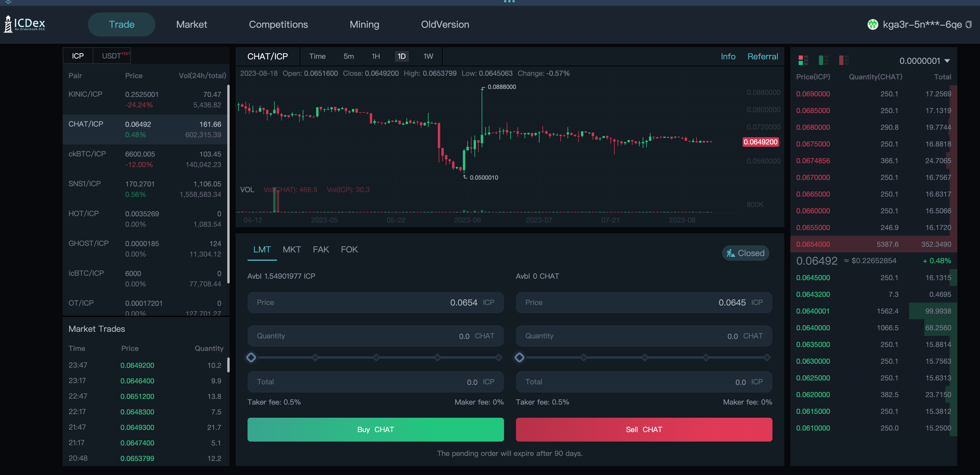Open the Referral link

tap(762, 56)
